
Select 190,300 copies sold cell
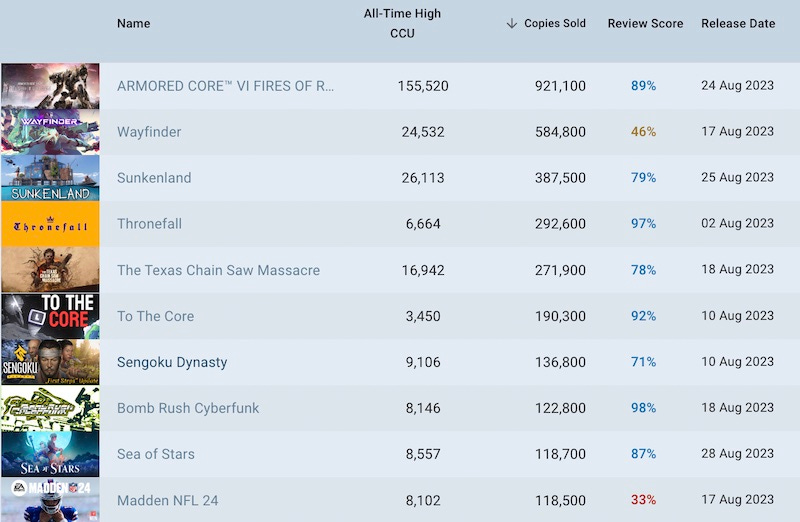click(x=560, y=316)
